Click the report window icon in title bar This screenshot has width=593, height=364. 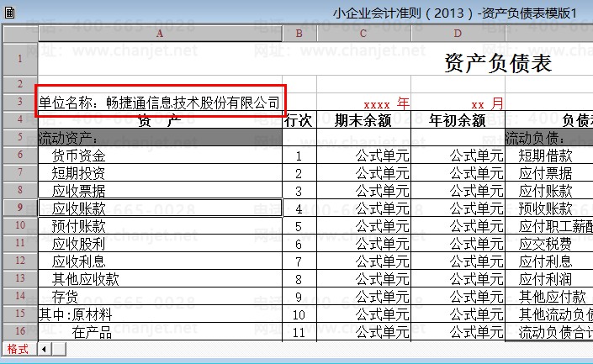(10, 13)
